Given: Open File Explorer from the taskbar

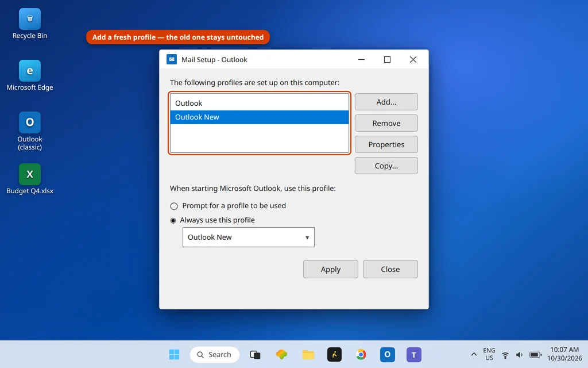Looking at the screenshot, I should pos(308,354).
